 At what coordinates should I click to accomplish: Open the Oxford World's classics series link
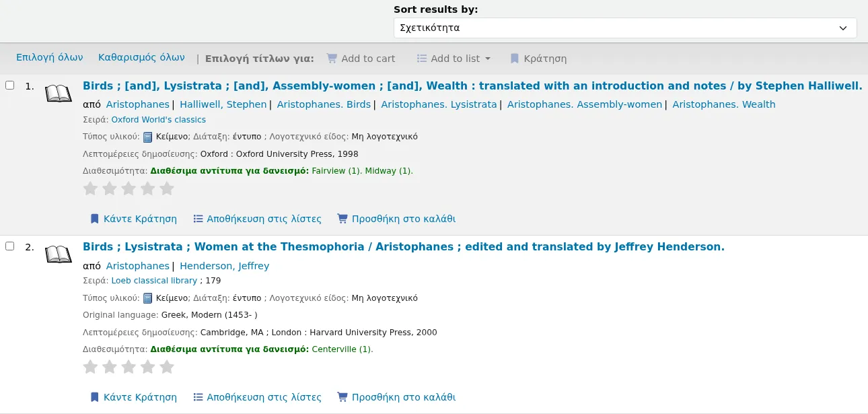(159, 120)
